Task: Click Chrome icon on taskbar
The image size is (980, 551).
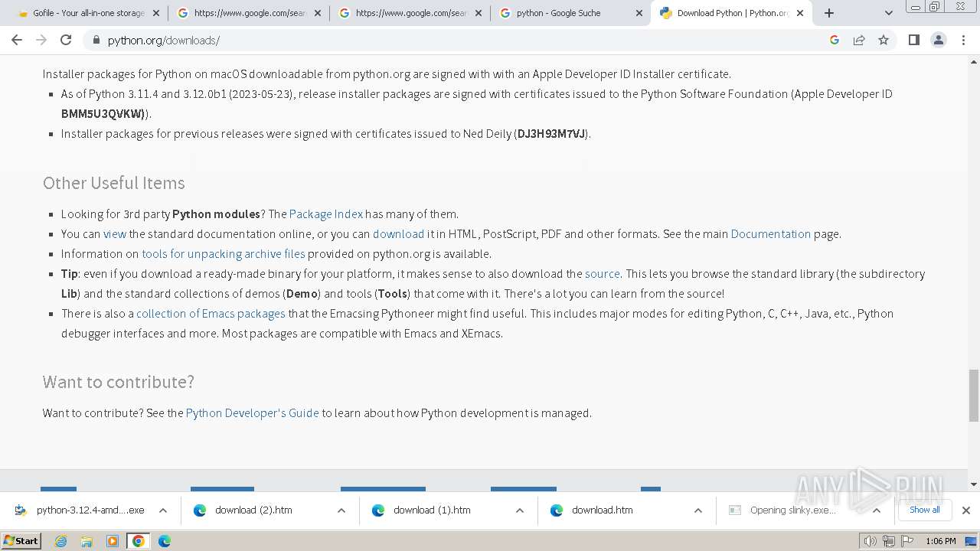Action: [139, 541]
